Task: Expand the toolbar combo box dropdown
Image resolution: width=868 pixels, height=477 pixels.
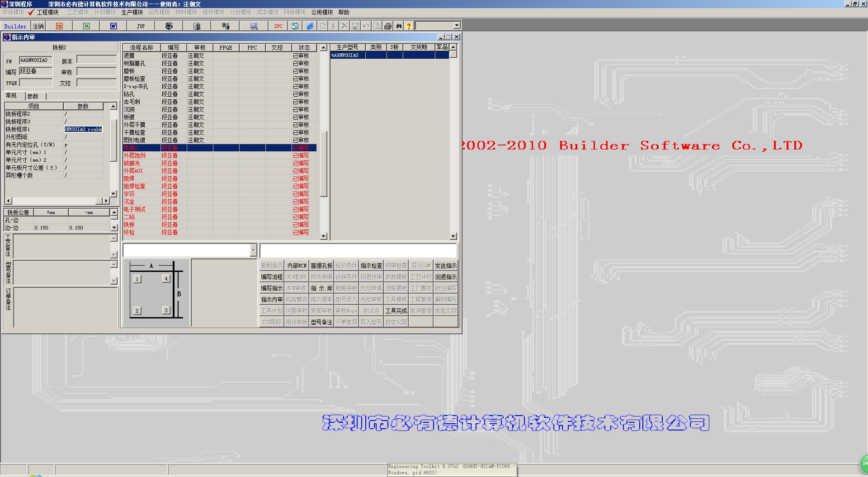Action: [457, 26]
